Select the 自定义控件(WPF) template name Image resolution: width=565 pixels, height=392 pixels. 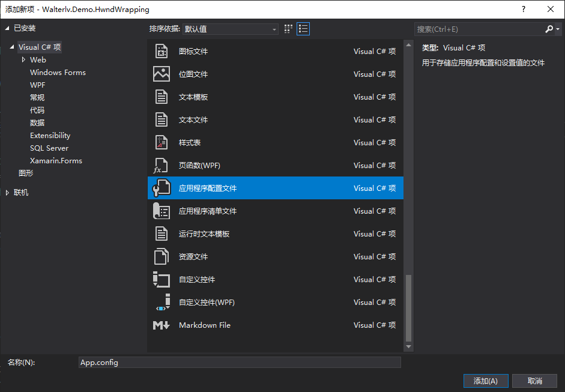pos(207,303)
